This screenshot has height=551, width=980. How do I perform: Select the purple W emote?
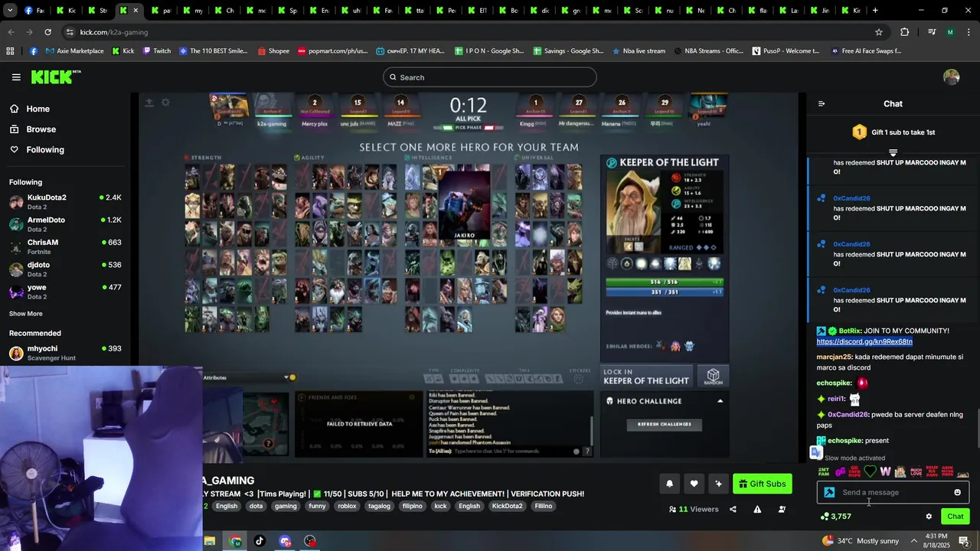point(885,472)
